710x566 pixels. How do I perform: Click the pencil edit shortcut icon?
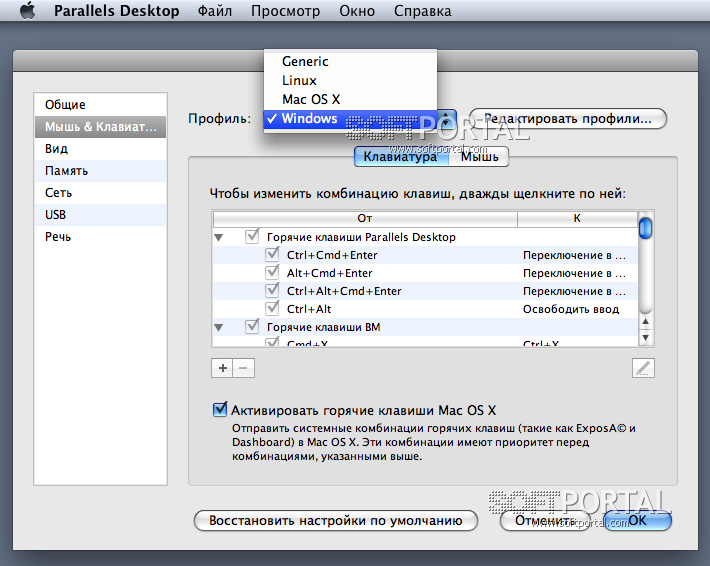click(643, 368)
